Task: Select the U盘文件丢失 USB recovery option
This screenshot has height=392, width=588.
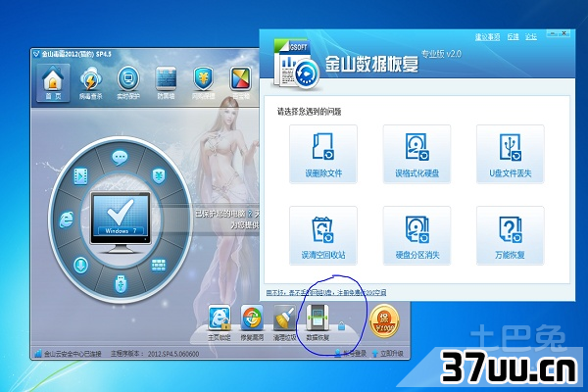Action: click(510, 154)
